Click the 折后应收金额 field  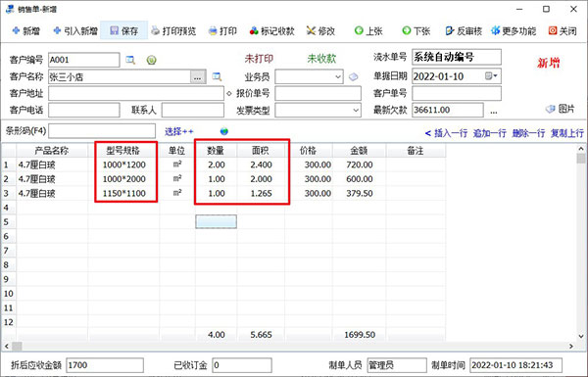[105, 365]
